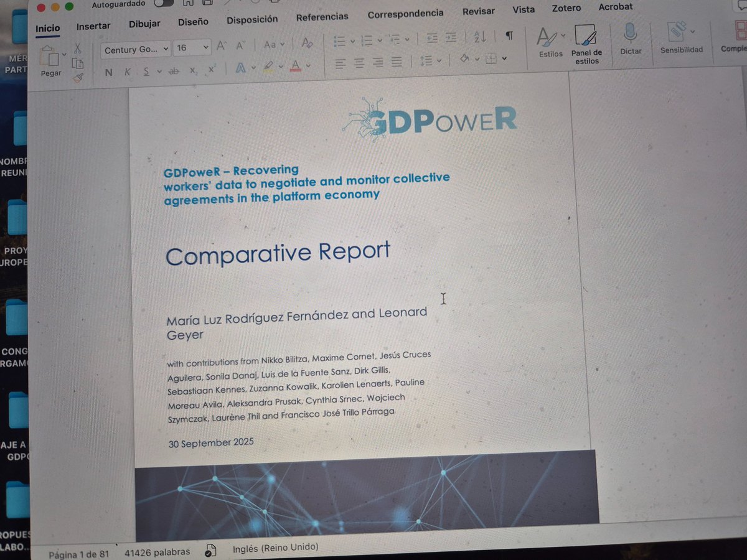Switch to the Vista tab
Image resolution: width=747 pixels, height=560 pixels.
(524, 10)
